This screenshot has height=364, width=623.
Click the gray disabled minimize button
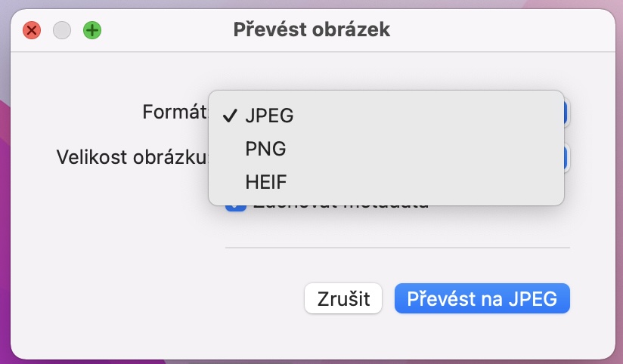[62, 30]
